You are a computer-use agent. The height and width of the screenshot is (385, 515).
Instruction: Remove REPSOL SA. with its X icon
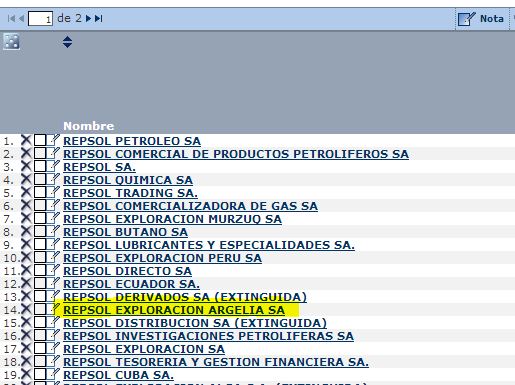(26, 166)
